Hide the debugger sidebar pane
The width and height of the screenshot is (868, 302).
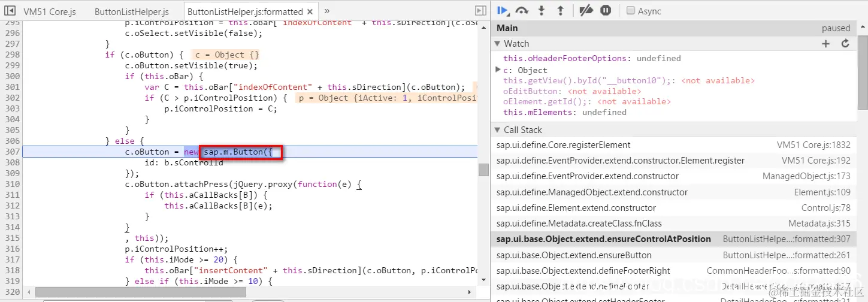click(480, 11)
